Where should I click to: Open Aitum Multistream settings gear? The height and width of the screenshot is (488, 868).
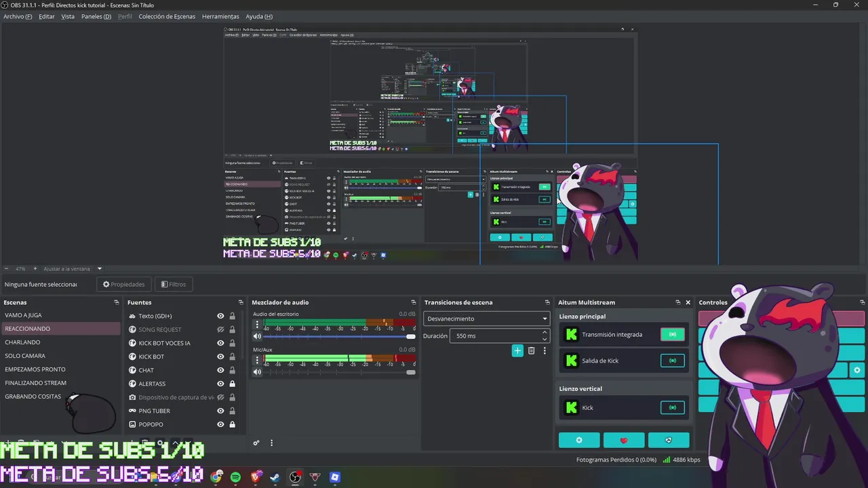pos(579,440)
